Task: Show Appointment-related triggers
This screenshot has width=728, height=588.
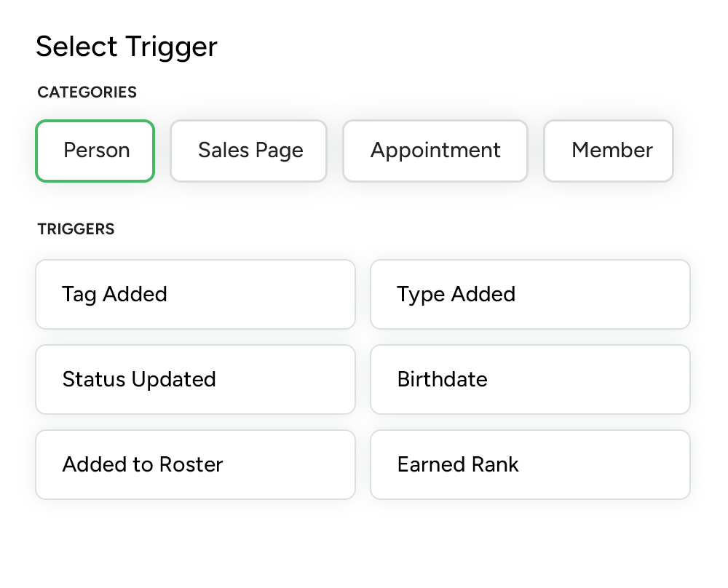Action: (x=435, y=151)
